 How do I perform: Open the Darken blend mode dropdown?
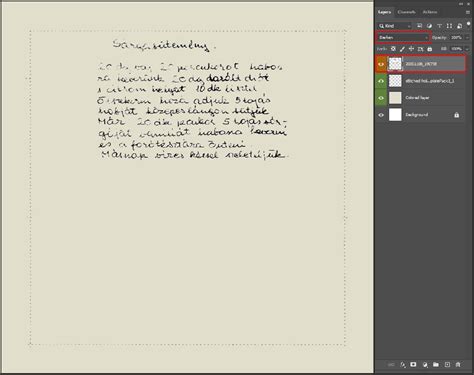coord(403,37)
